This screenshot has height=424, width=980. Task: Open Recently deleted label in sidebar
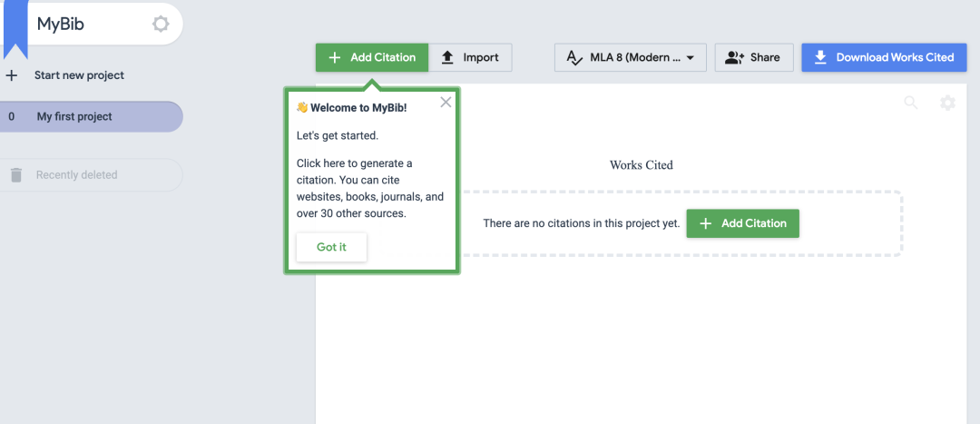tap(77, 175)
